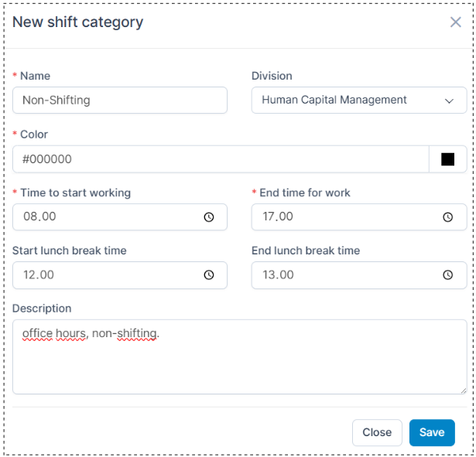Open clock picker for Start lunch break time

[208, 275]
